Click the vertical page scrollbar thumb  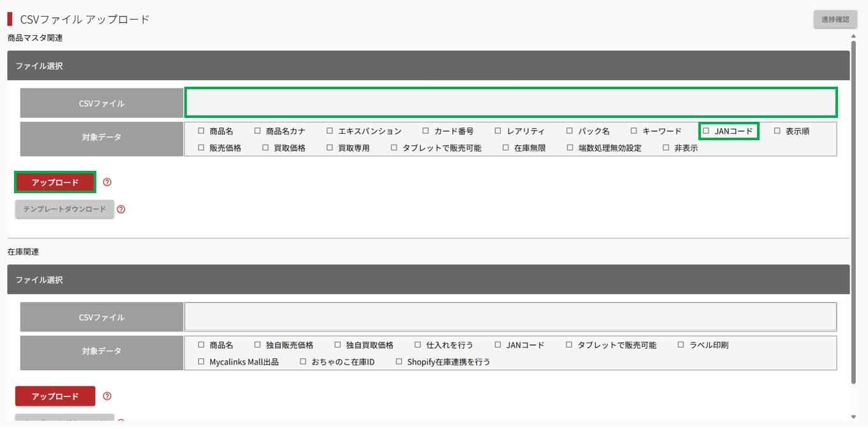[x=854, y=210]
